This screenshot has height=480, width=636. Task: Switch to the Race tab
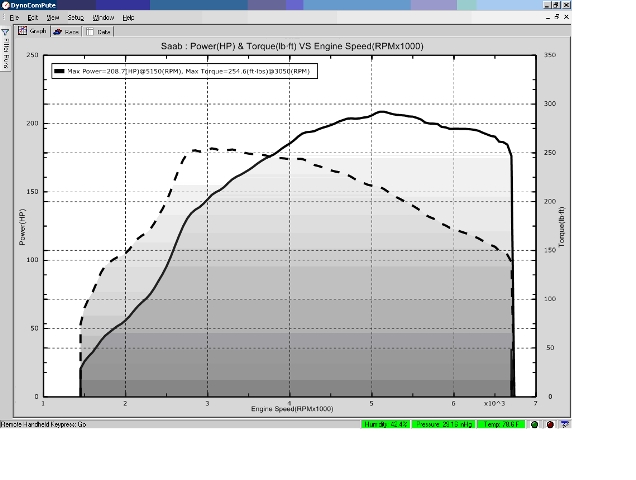click(66, 31)
